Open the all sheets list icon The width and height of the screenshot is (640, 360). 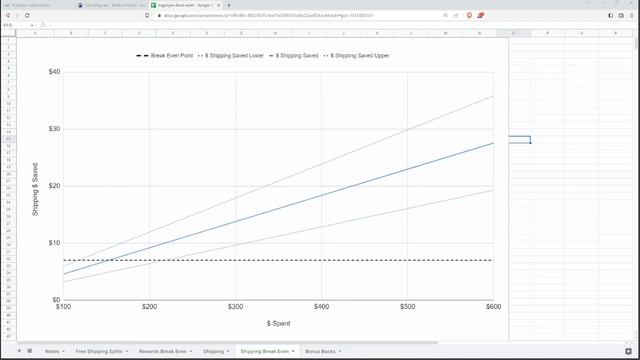(30, 351)
